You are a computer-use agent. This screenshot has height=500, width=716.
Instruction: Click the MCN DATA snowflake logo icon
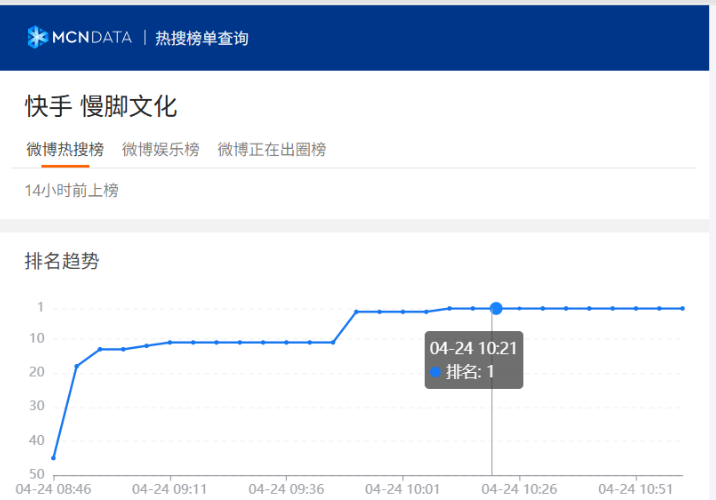coord(37,38)
